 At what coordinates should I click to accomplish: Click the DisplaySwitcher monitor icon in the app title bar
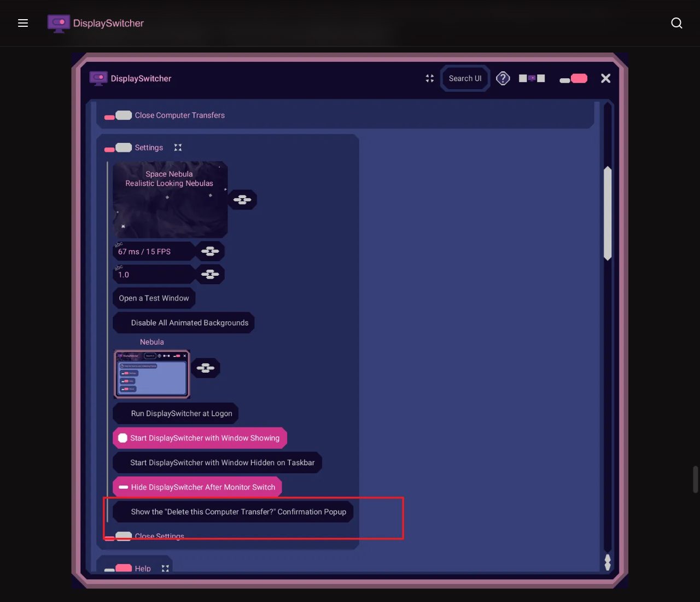tap(98, 79)
